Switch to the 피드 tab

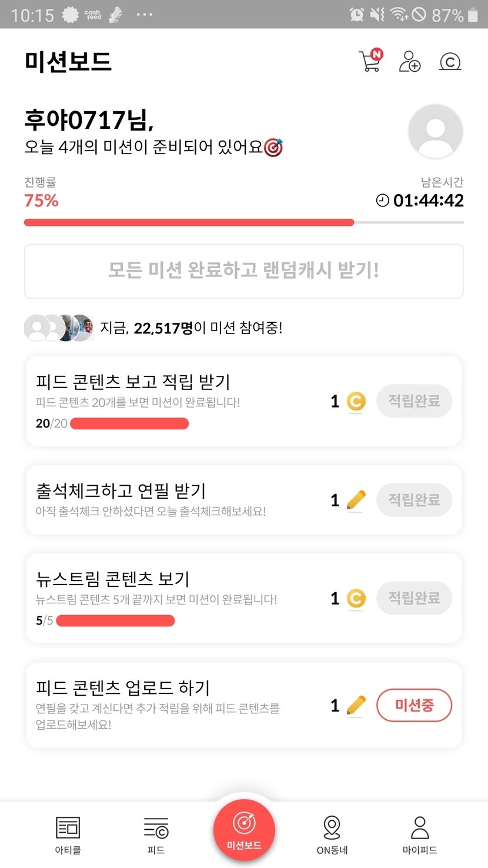[156, 834]
